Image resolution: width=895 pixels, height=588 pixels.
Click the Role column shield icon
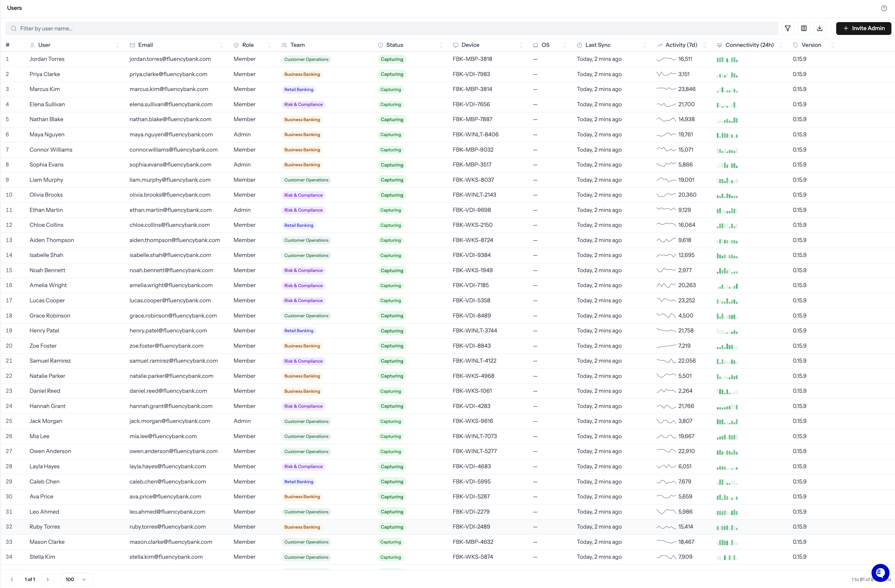click(x=236, y=45)
